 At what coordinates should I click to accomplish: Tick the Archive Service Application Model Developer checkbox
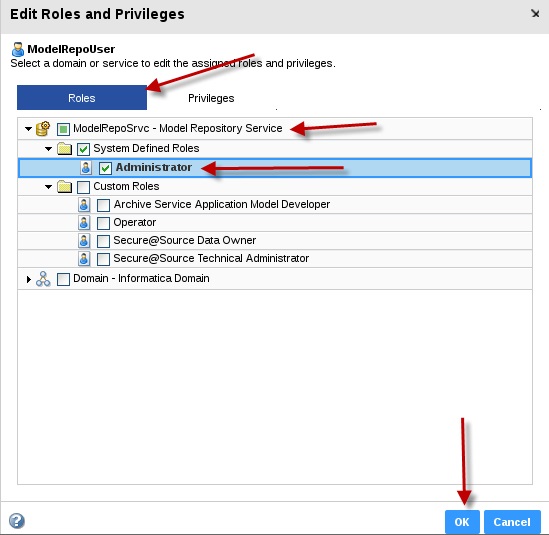(103, 205)
